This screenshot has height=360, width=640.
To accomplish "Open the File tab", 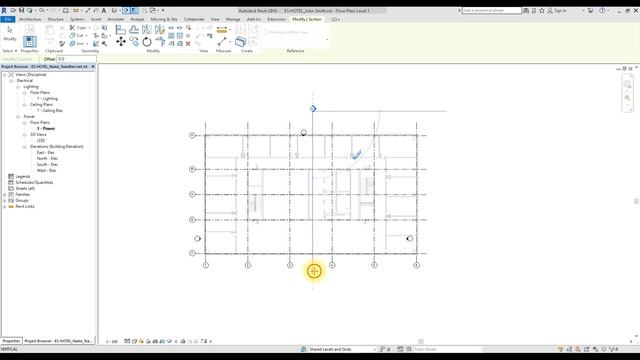I will point(8,19).
